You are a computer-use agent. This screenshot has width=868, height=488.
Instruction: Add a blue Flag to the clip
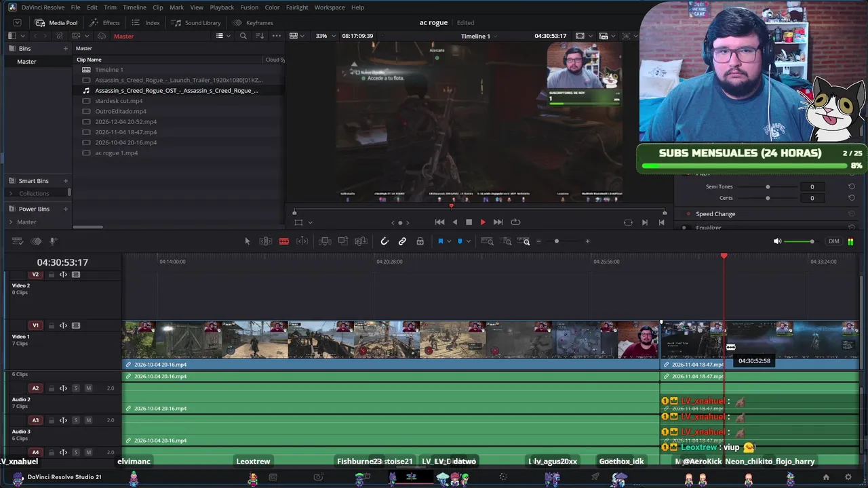440,241
